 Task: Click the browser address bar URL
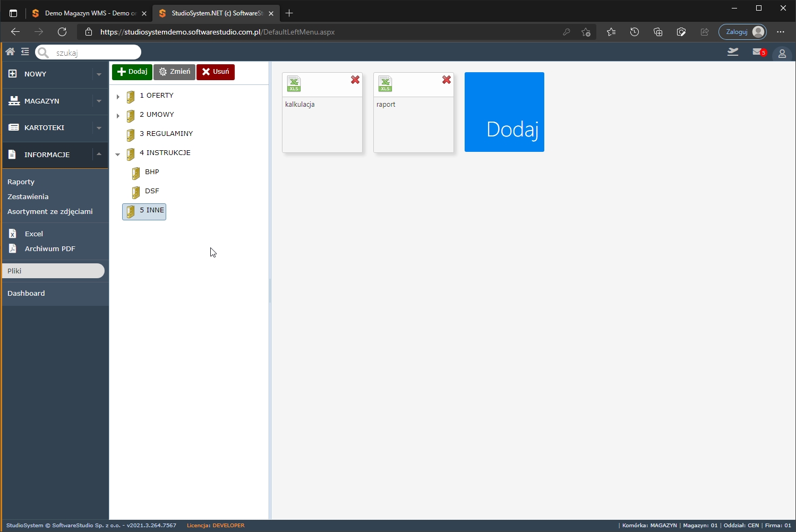pos(217,32)
